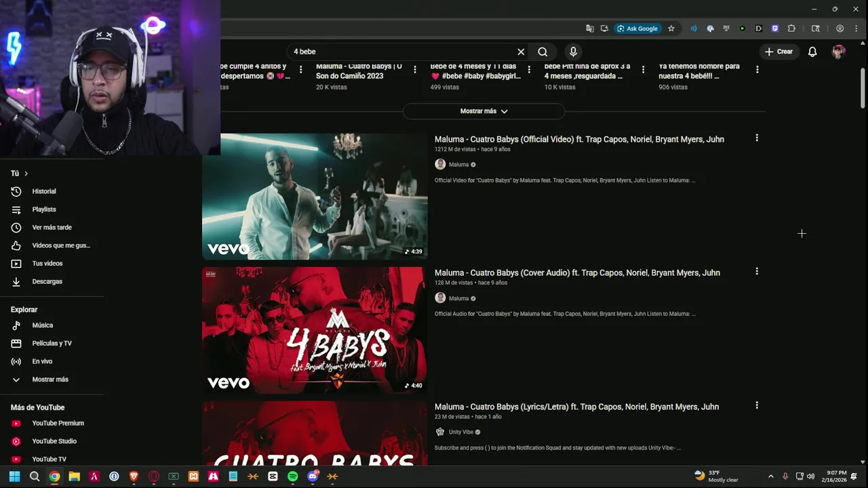Start voice search with the microphone icon
868x488 pixels.
(573, 52)
